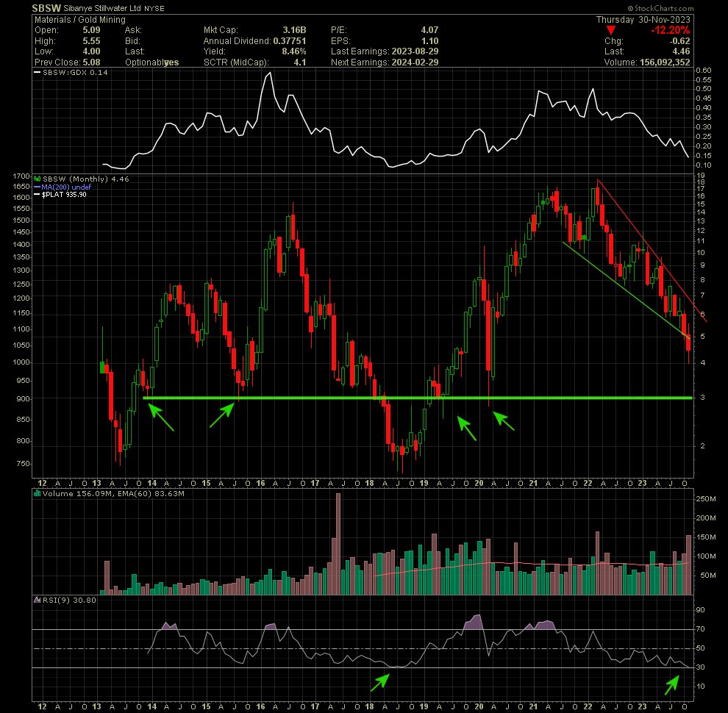Viewport: 728px width, 713px height.
Task: Select the Materials / Gold Mining sector label
Action: tap(80, 20)
